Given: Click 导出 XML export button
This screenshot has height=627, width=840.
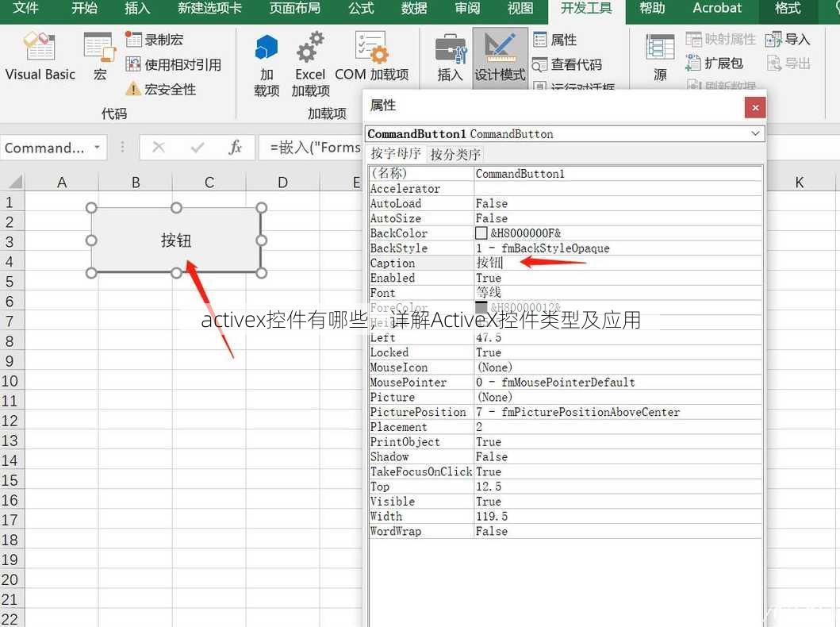Looking at the screenshot, I should 788,63.
